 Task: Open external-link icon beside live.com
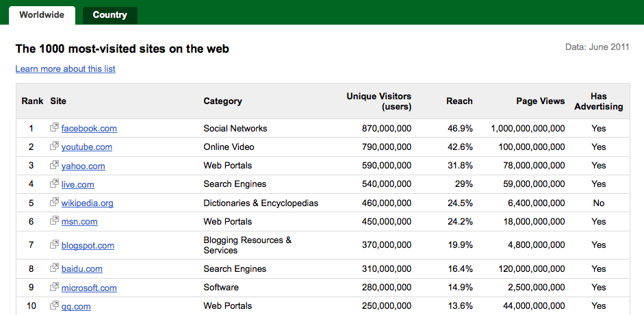54,184
